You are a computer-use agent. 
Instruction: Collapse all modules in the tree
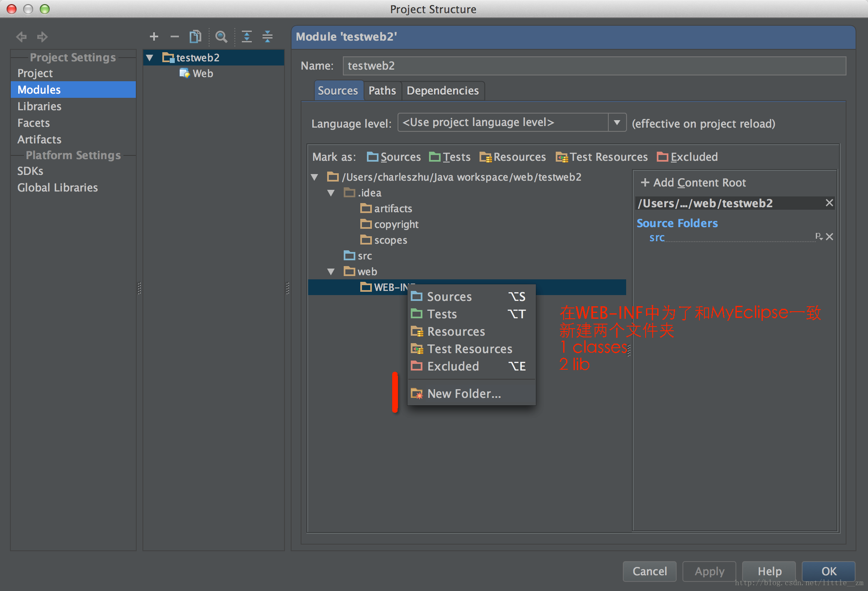click(268, 37)
